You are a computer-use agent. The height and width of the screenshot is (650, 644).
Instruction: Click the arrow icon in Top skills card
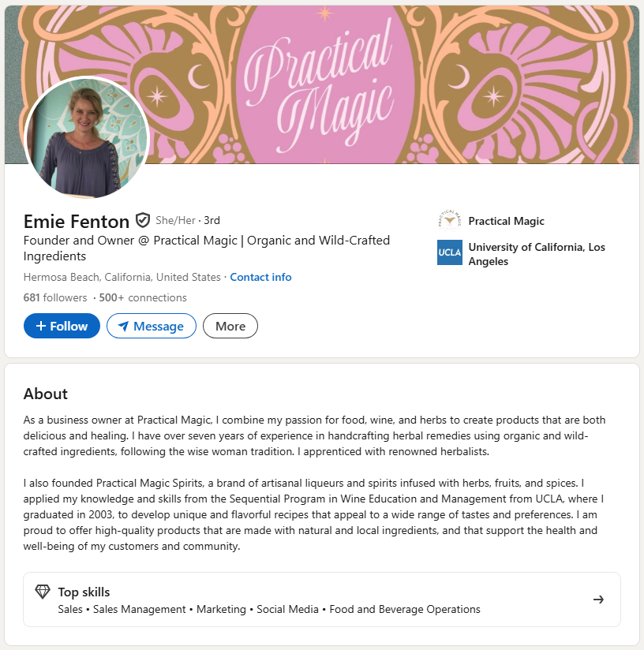click(598, 600)
